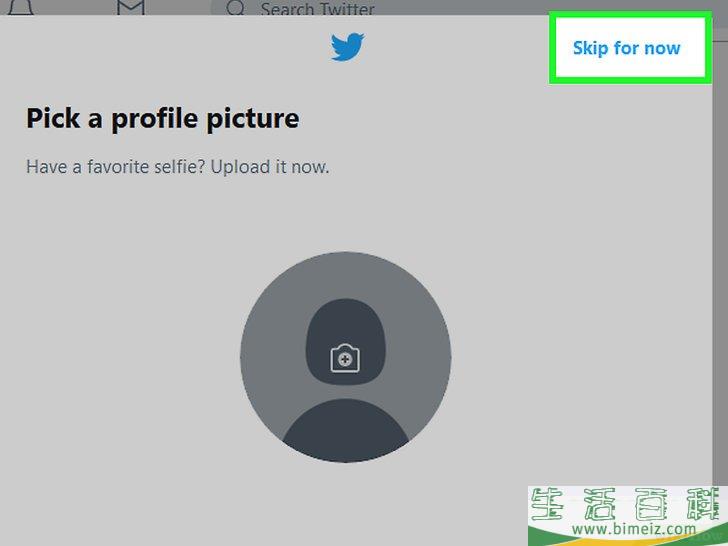Open the messages envelope icon
This screenshot has height=546, width=728.
(x=130, y=6)
